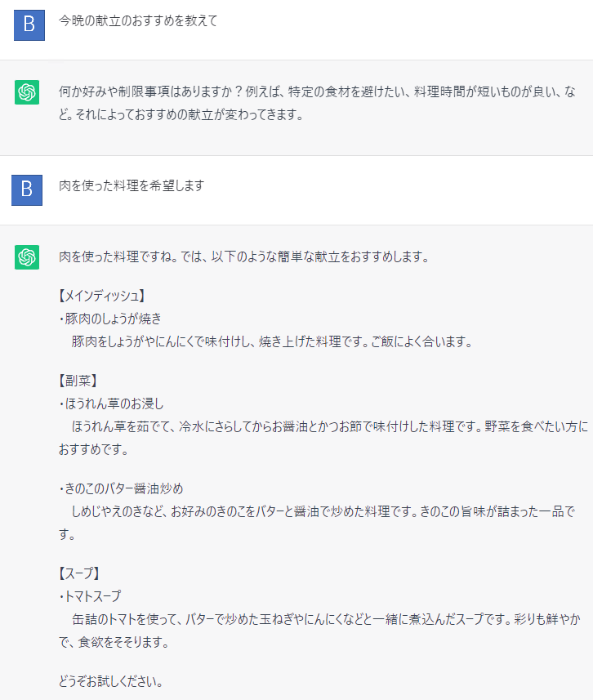The height and width of the screenshot is (700, 593).
Task: Click the first user "B" avatar
Action: pos(29,25)
